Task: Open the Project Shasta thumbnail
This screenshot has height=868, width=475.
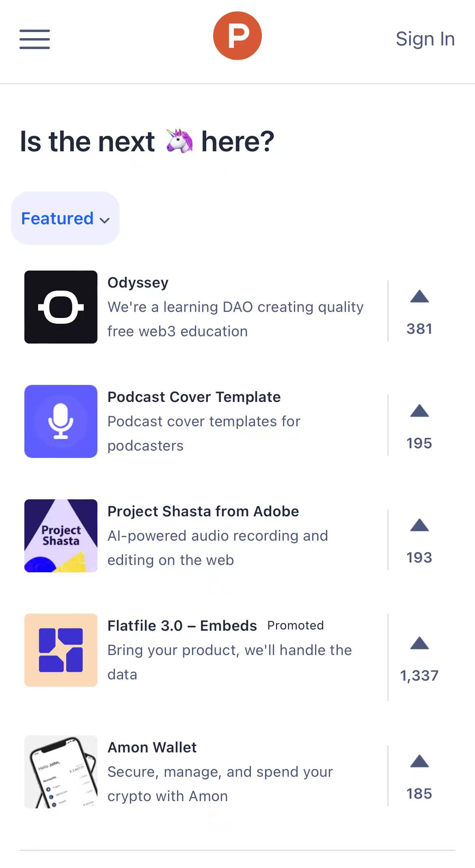Action: coord(61,536)
